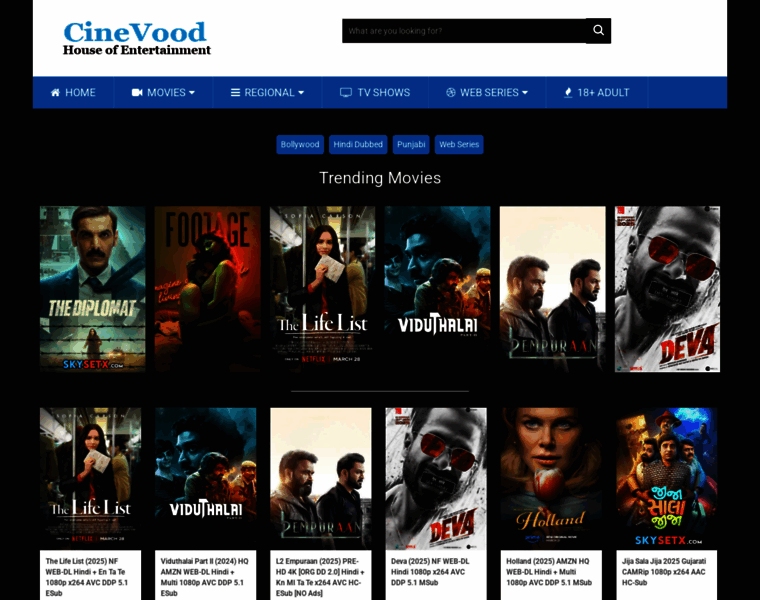760x600 pixels.
Task: Expand the Web Series dropdown arrow
Action: (525, 93)
